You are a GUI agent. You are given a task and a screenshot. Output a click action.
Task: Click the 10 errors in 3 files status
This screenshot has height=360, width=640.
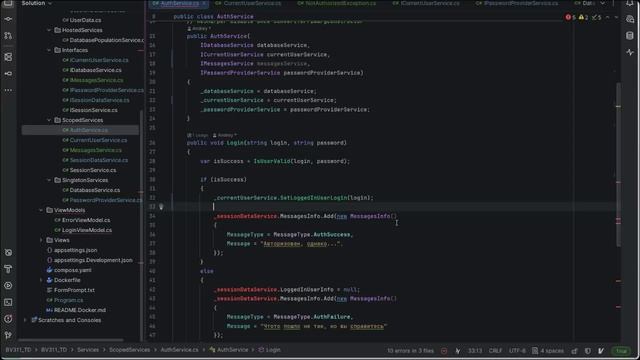coord(410,351)
